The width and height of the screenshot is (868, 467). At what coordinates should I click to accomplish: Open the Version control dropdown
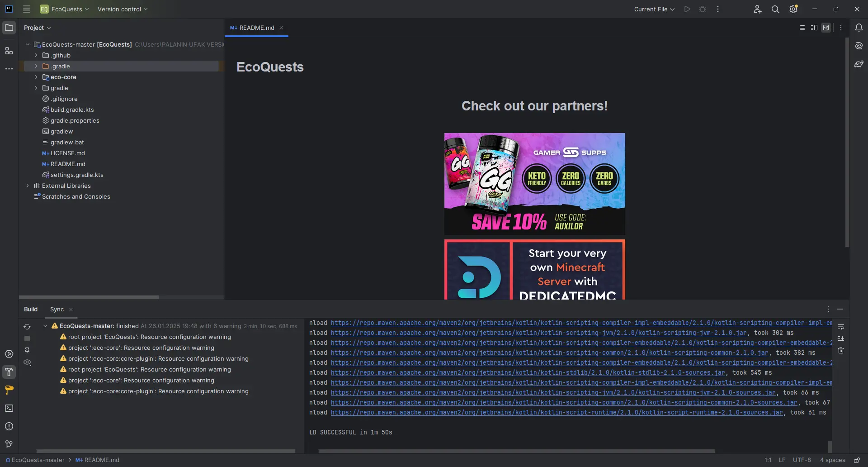coord(123,9)
